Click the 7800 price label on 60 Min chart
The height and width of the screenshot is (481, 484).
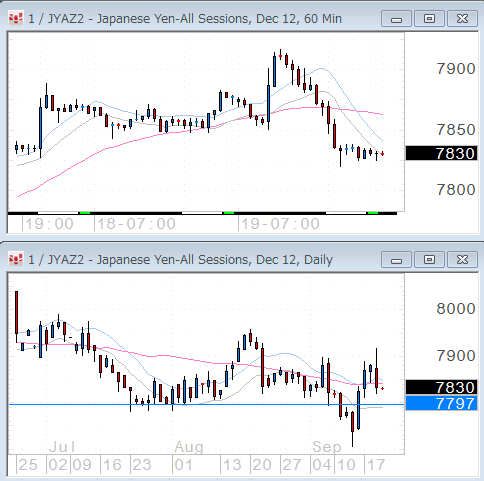click(x=456, y=190)
